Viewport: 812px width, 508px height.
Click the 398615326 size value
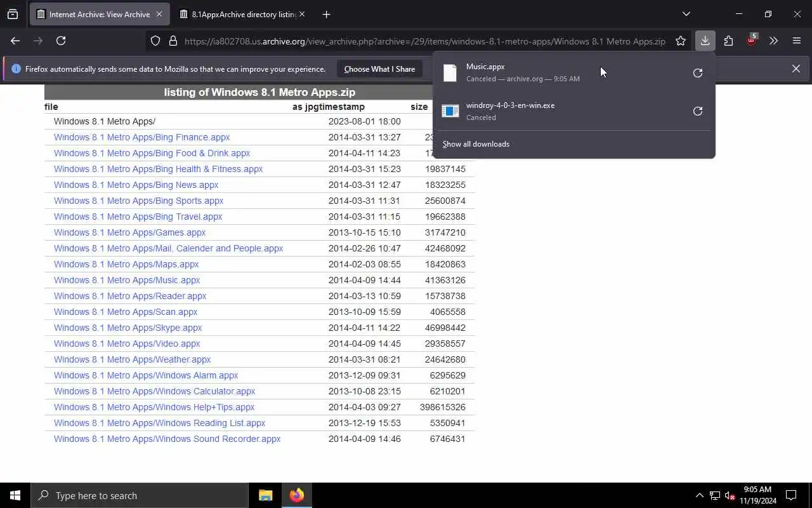point(442,407)
